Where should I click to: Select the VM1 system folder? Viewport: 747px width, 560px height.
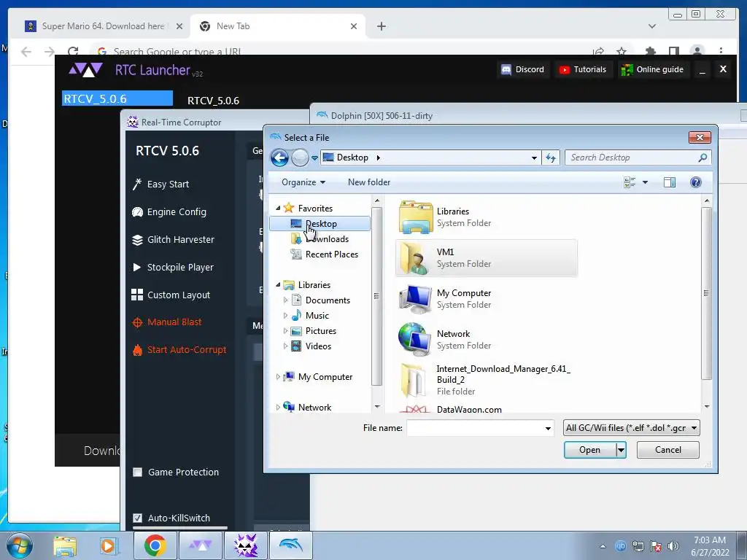point(487,258)
